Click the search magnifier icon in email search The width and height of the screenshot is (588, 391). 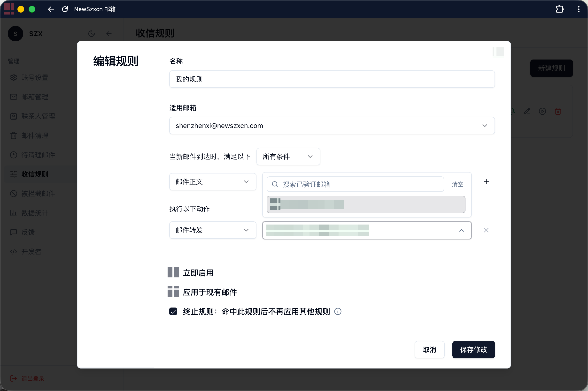[x=275, y=184]
